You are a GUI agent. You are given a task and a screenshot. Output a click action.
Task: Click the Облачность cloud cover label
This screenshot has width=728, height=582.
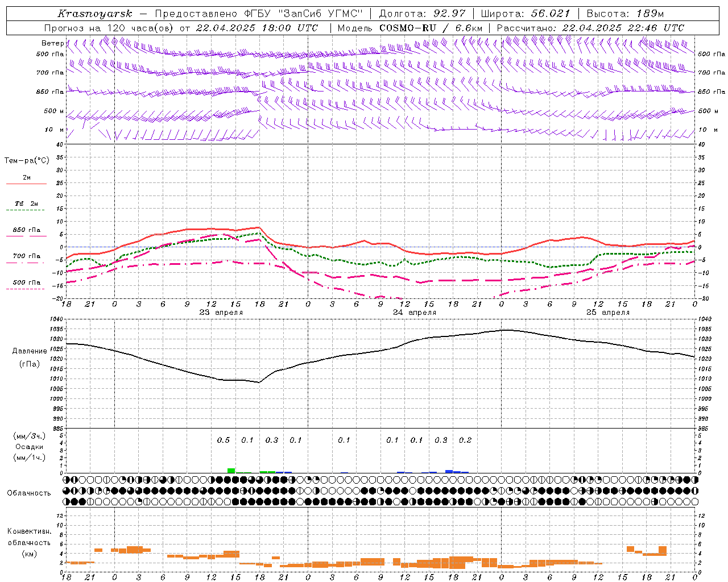pos(29,493)
